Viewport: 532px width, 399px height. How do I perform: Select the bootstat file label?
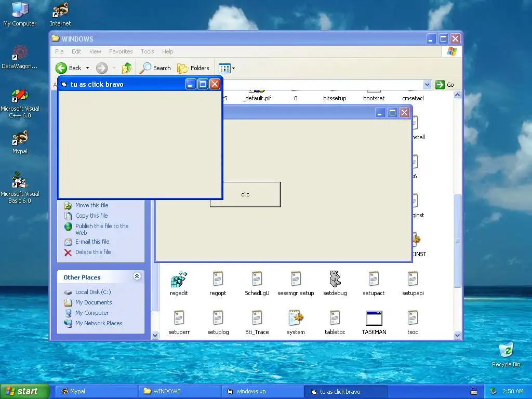pyautogui.click(x=374, y=98)
